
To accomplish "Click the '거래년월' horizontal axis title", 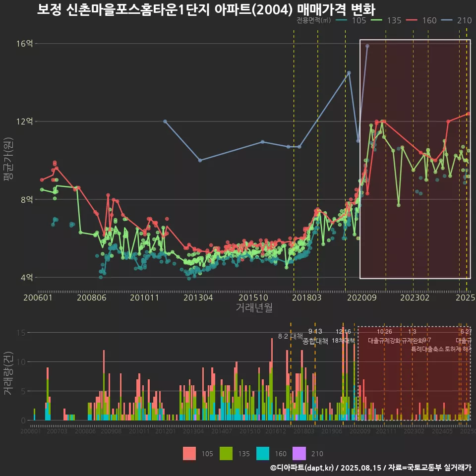I will 254,307.
